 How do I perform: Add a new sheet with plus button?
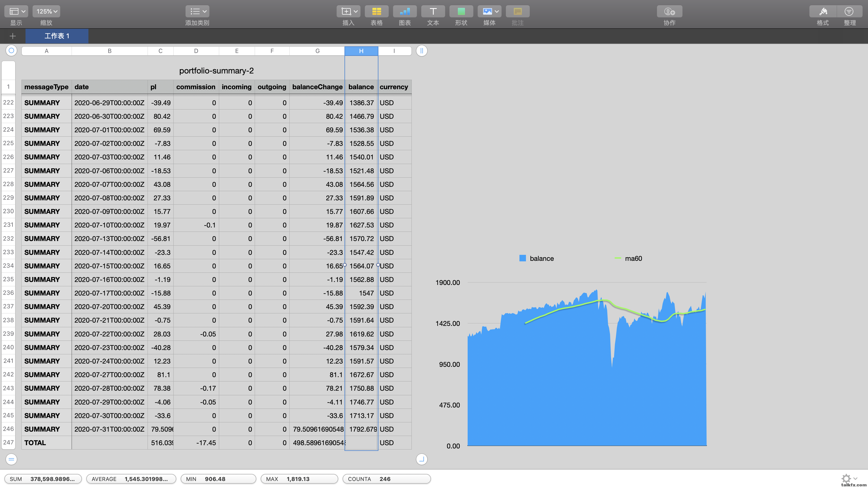[13, 36]
